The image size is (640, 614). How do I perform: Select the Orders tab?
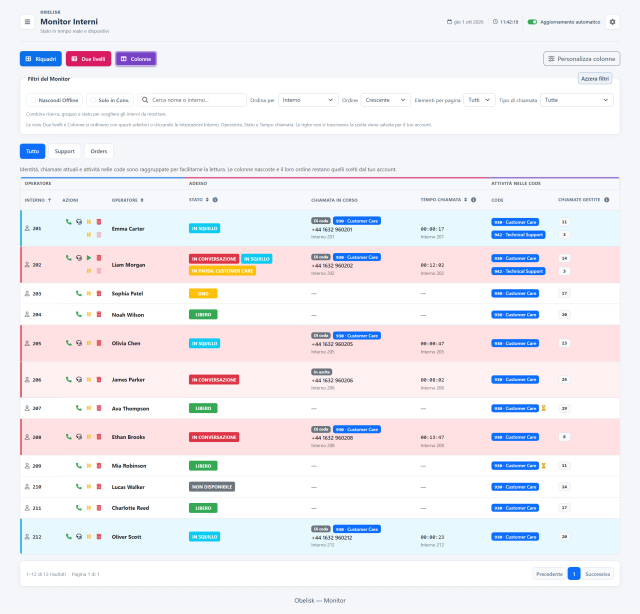[99, 151]
